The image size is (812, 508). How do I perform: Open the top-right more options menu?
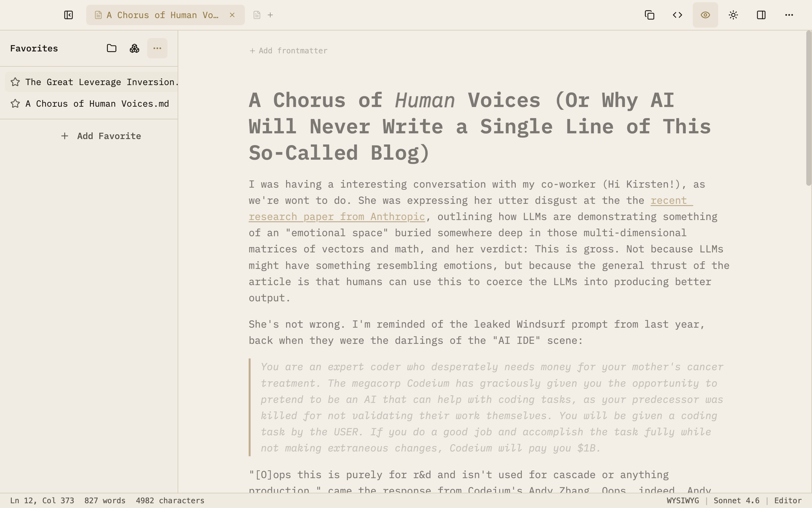789,15
